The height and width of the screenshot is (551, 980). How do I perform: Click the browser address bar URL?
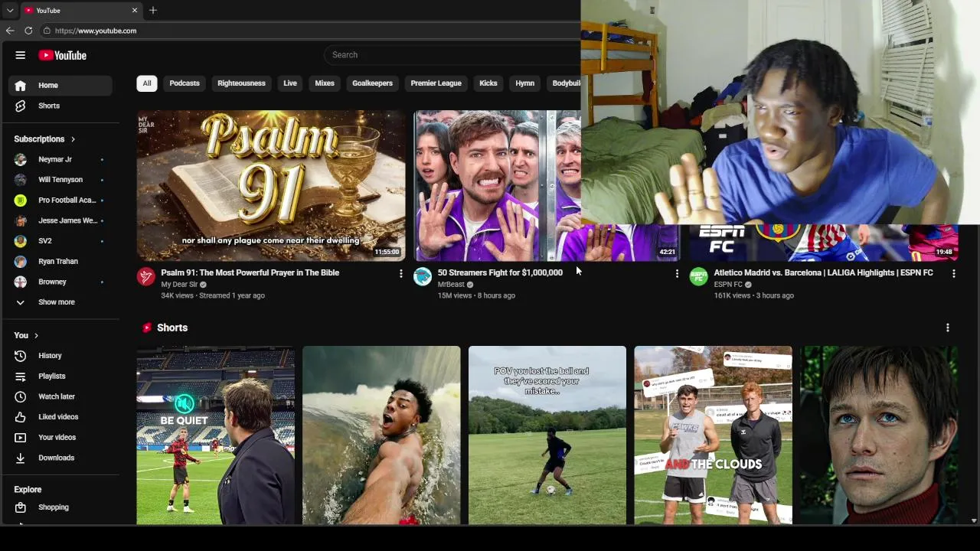click(96, 31)
